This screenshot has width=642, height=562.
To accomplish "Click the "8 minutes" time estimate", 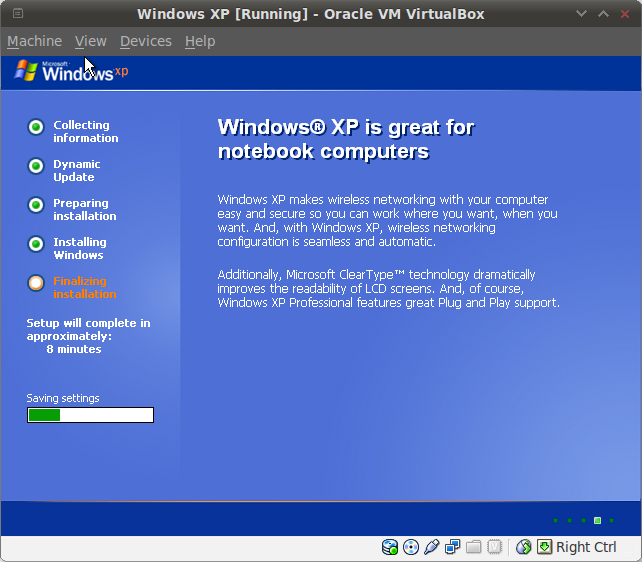I will coord(74,349).
